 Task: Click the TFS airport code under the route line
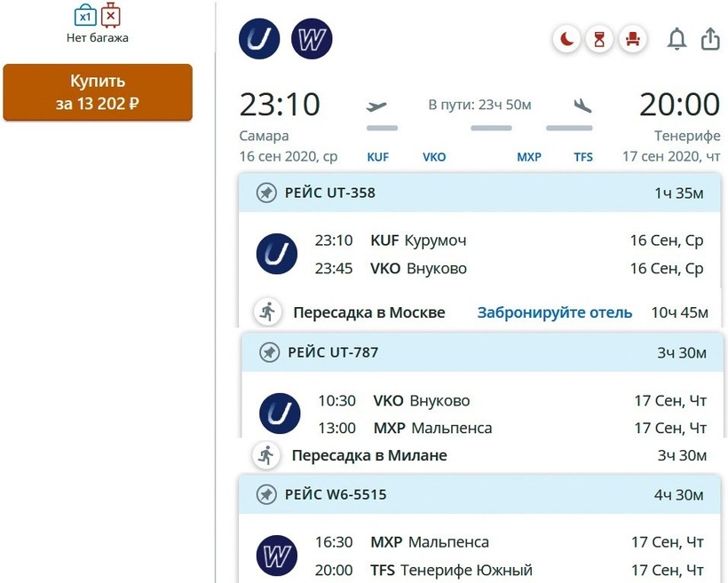tap(583, 157)
